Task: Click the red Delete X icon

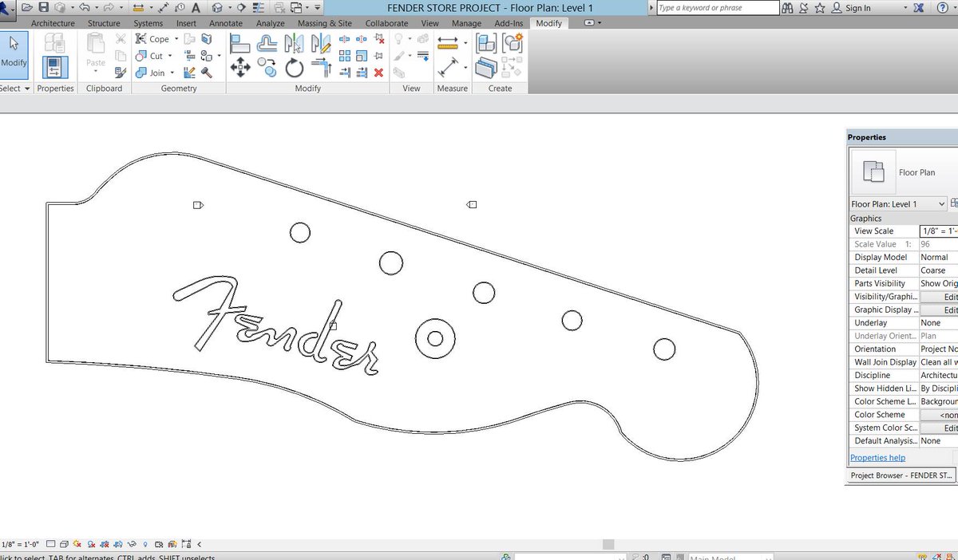Action: [x=378, y=73]
